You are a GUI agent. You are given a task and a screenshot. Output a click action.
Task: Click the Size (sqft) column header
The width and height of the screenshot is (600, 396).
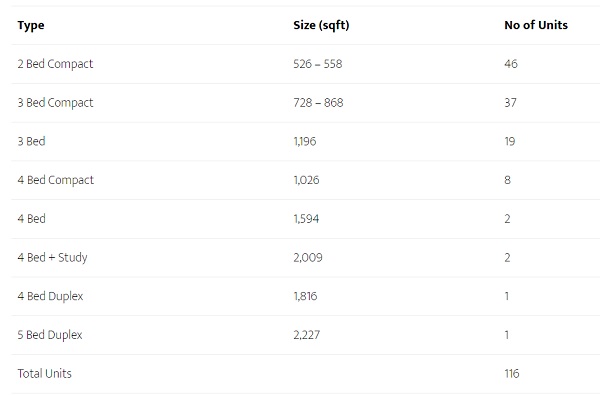321,25
